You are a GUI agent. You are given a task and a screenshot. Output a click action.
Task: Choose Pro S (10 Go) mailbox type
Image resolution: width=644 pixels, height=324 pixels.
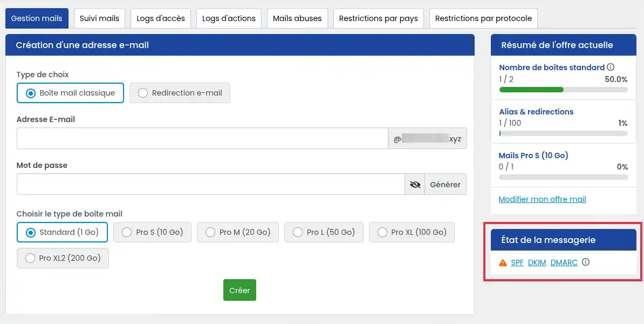pos(153,232)
